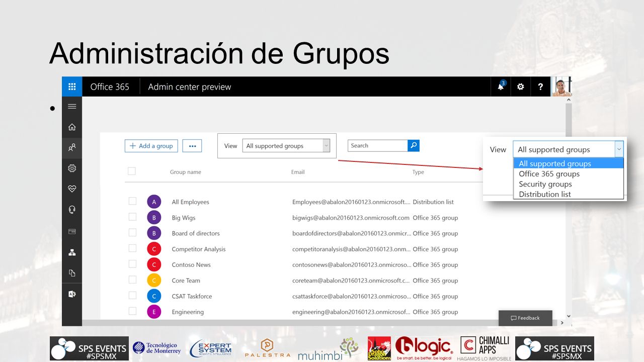Click in the group Search field
This screenshot has height=362, width=644.
377,145
